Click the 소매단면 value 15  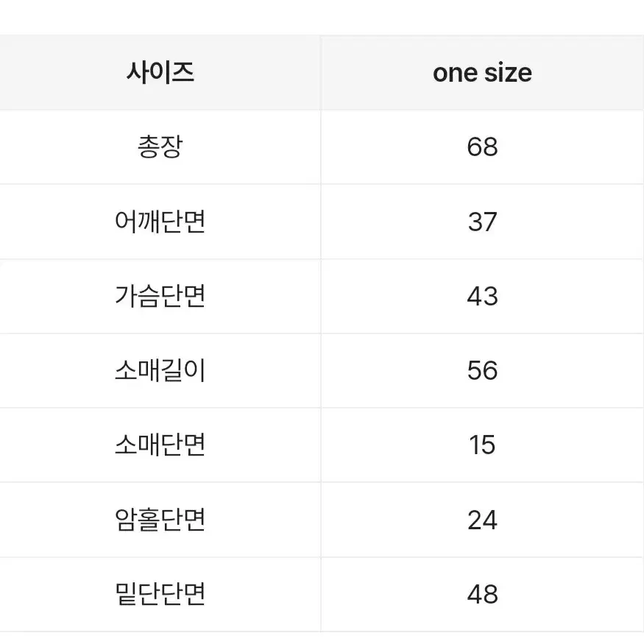point(482,445)
